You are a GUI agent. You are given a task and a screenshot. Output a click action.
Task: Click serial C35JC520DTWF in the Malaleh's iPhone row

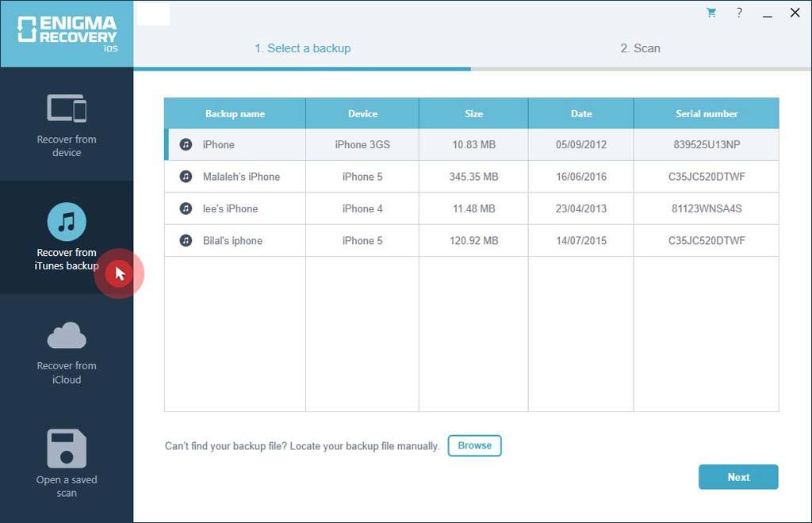point(707,177)
